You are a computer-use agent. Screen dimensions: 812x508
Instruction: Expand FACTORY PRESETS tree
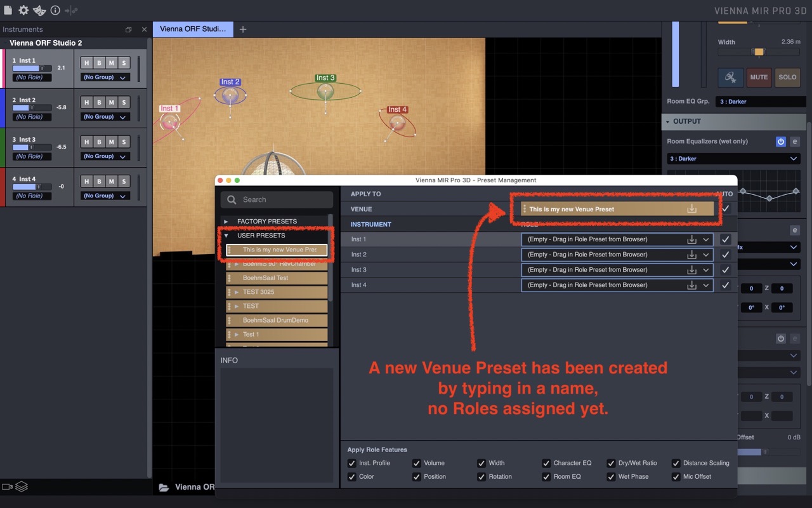[x=226, y=221]
